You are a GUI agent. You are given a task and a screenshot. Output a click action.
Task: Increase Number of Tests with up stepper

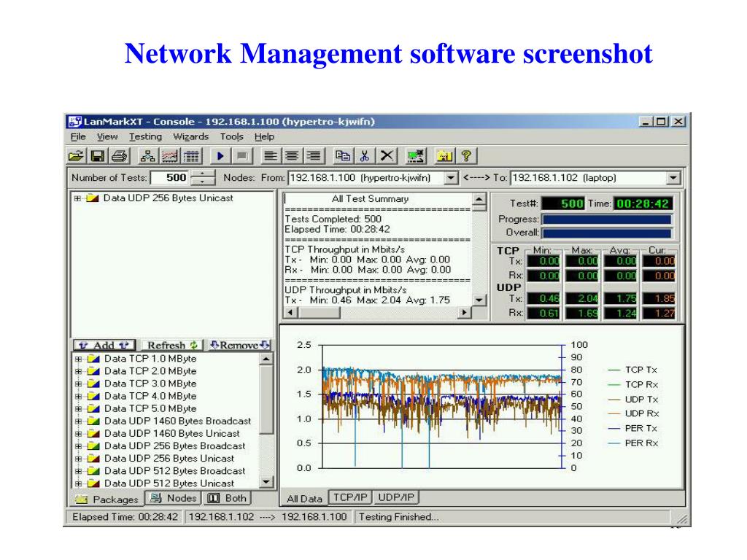click(203, 174)
